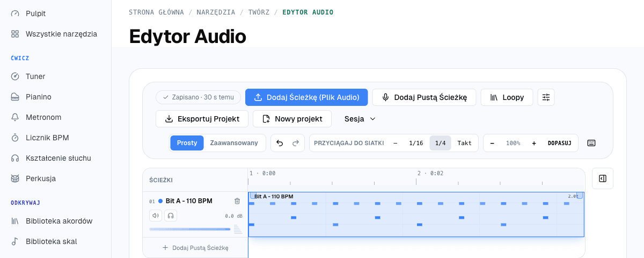The width and height of the screenshot is (644, 258).
Task: Decrease grid snap with minus
Action: pos(396,143)
